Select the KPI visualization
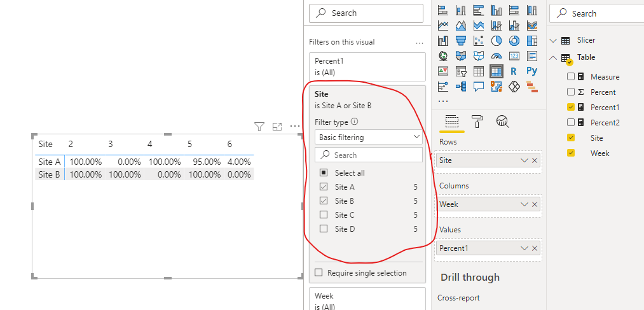 [x=442, y=71]
